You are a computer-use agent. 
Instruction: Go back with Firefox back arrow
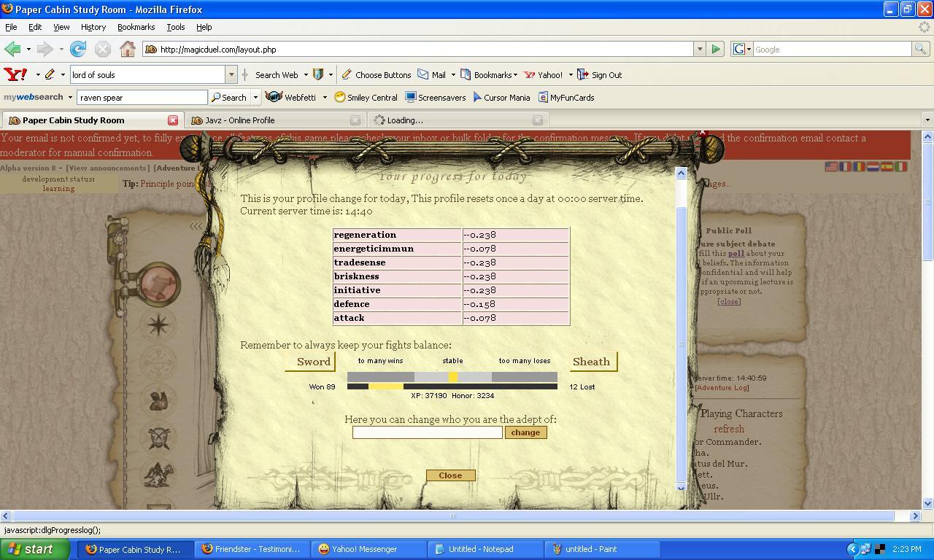pyautogui.click(x=12, y=49)
